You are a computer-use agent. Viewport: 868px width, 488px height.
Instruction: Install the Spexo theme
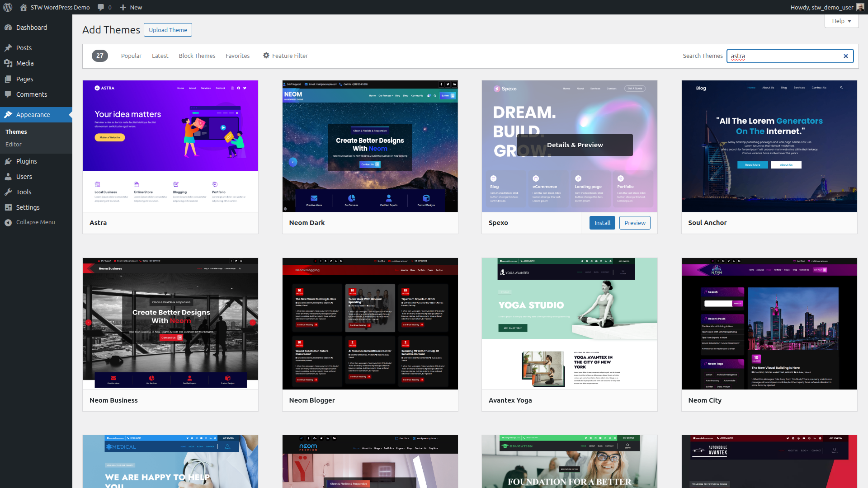coord(602,223)
